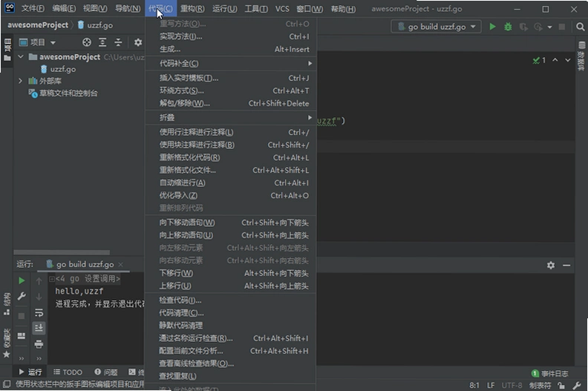The width and height of the screenshot is (588, 391).
Task: Expand Code Completion submenu
Action: (231, 63)
